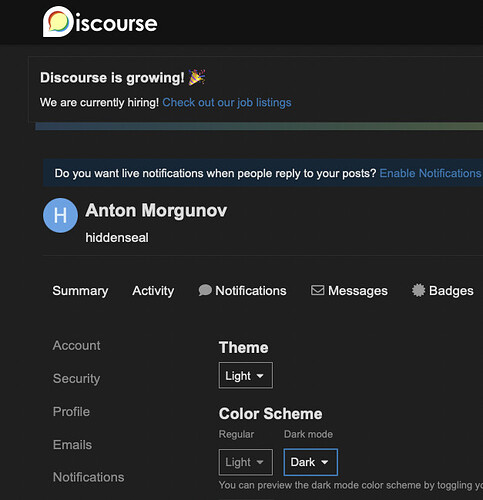Click the hiddenseal user avatar
This screenshot has height=500, width=483.
tap(60, 215)
